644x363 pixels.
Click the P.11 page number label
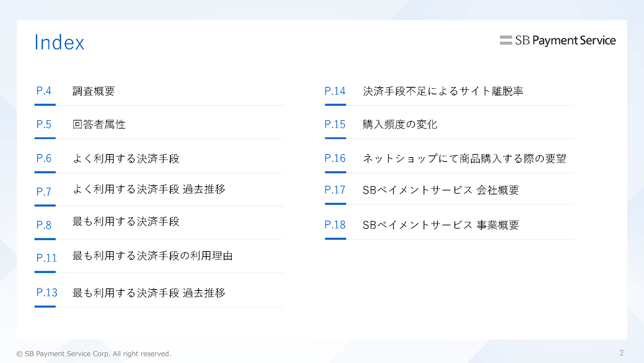pos(47,258)
